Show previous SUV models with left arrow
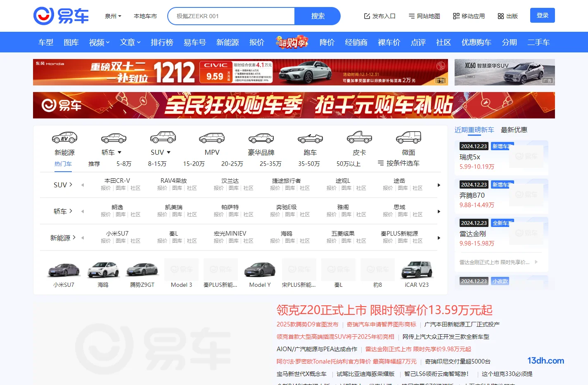Image resolution: width=588 pixels, height=385 pixels. point(83,185)
